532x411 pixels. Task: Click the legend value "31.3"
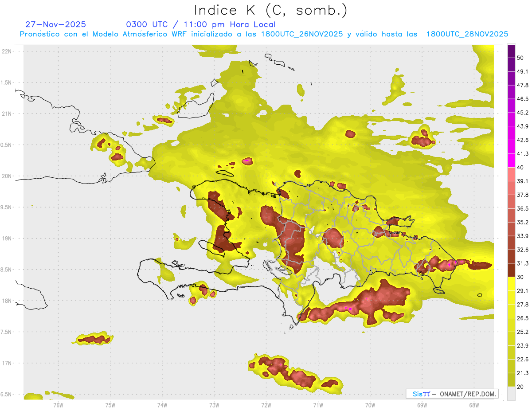(x=522, y=263)
